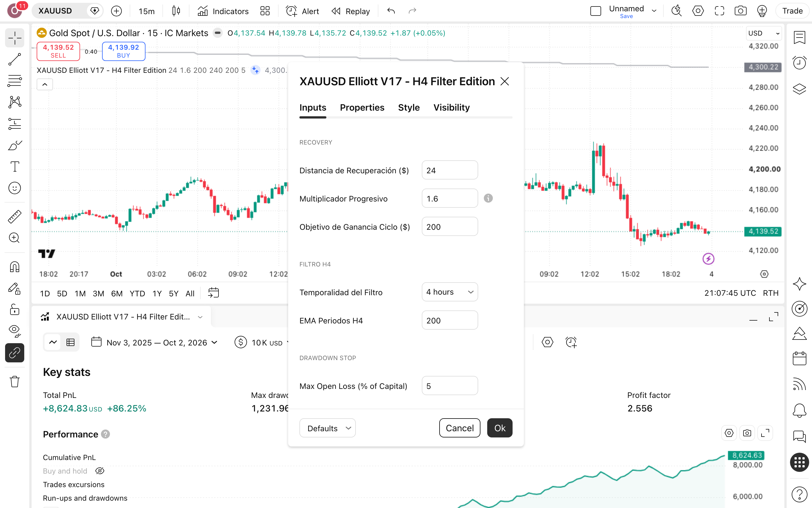Open the Alerts clock panel

point(800,63)
